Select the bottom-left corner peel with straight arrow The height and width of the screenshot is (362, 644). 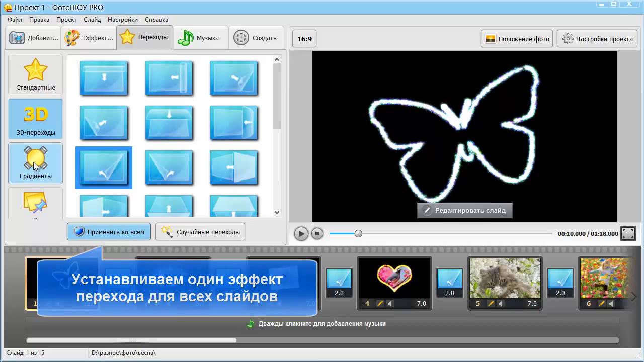104,123
